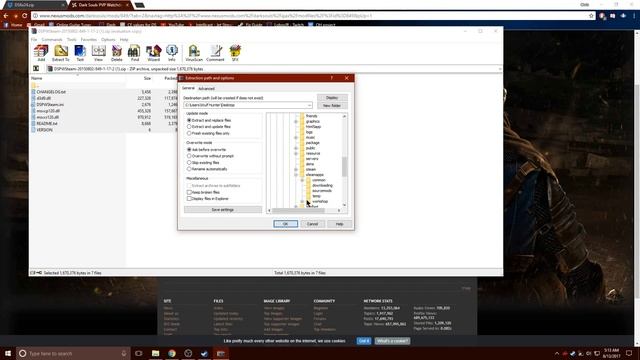This screenshot has width=640, height=360.
Task: Click the folder tree horizontal scrollbar thumb
Action: pyautogui.click(x=298, y=211)
